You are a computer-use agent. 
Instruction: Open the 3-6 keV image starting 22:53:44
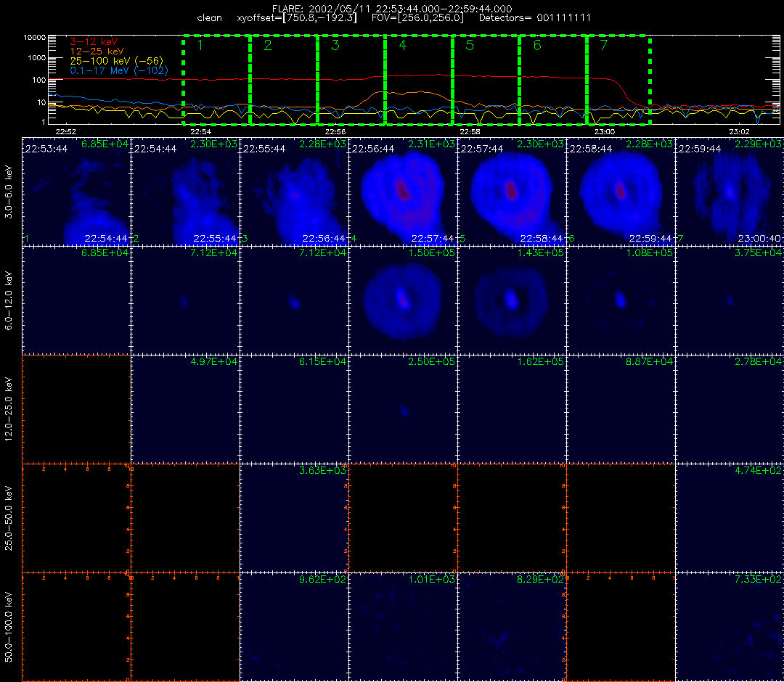coord(76,192)
